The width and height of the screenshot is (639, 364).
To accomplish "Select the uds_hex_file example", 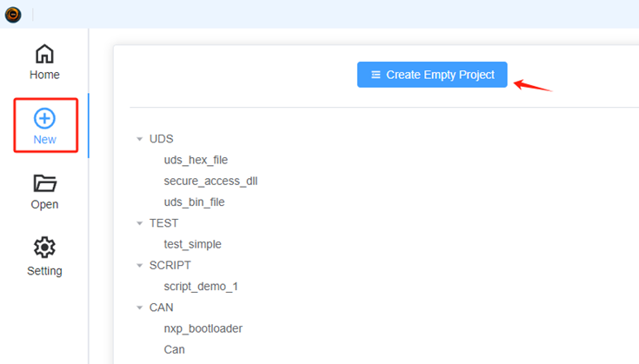I will pos(196,160).
